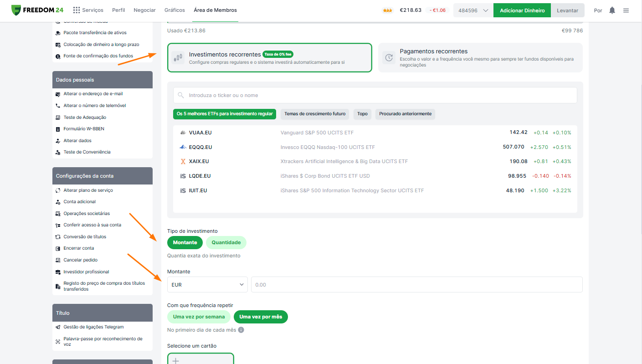Click the ticker or name search field
Viewport: 642px width, 364px height.
point(375,95)
